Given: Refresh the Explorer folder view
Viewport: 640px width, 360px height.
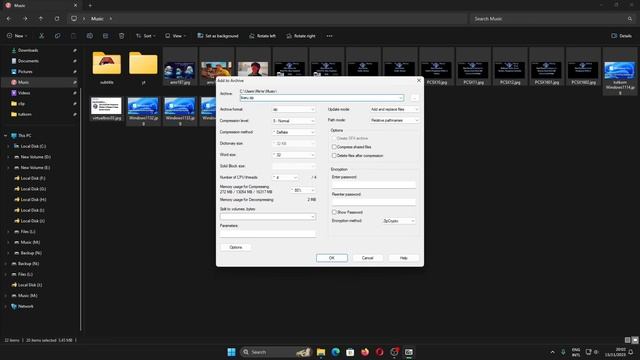Looking at the screenshot, I should tap(57, 19).
